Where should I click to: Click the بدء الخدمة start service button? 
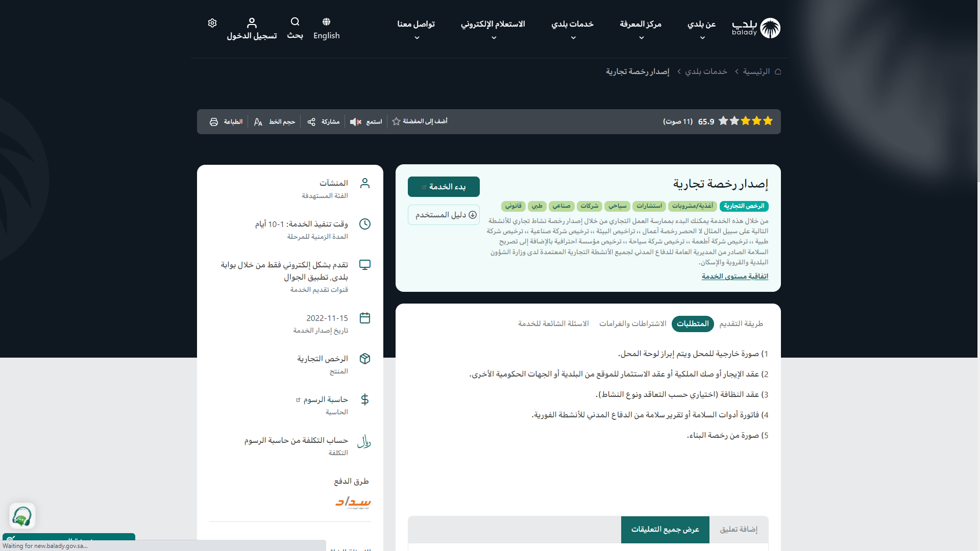(x=444, y=187)
